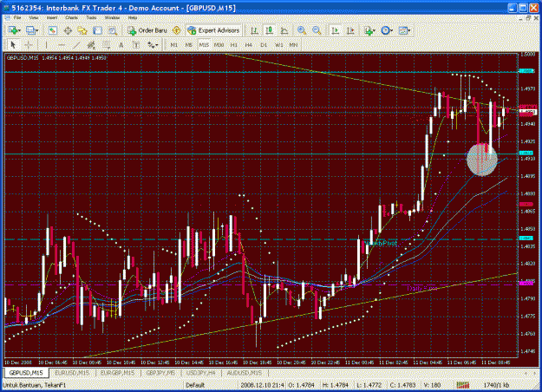The height and width of the screenshot is (392, 542).
Task: Select the text A tool
Action: (x=121, y=45)
